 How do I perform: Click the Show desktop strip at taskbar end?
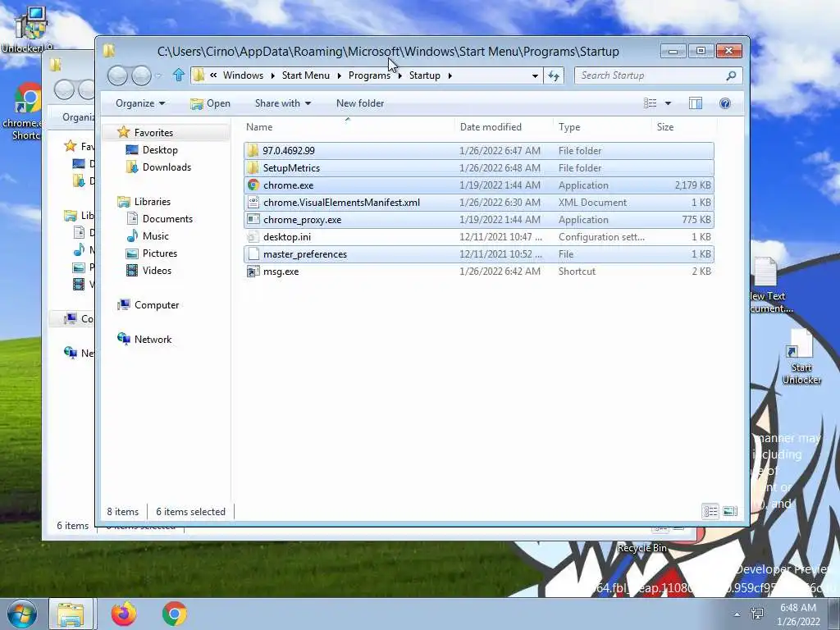coord(834,614)
